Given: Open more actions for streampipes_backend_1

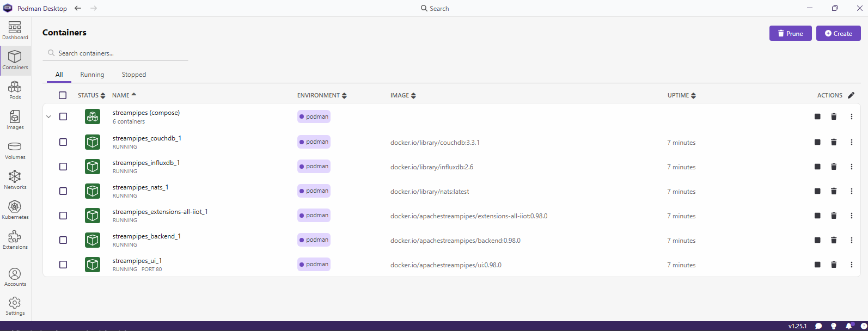Looking at the screenshot, I should click(852, 240).
